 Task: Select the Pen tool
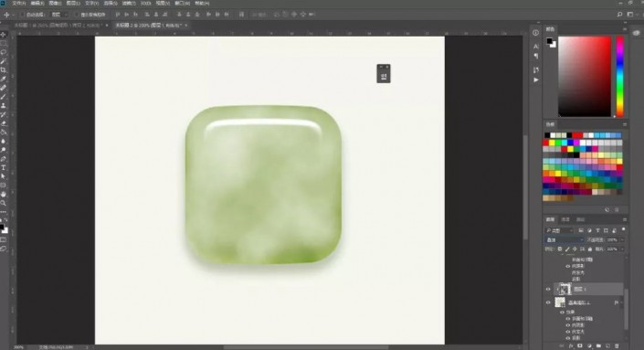[x=4, y=159]
